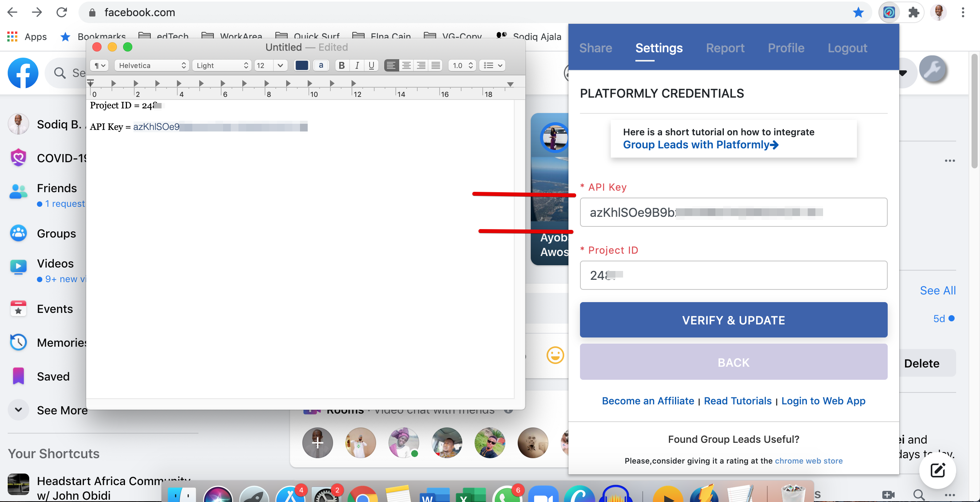The image size is (980, 502).
Task: Toggle underline formatting in TextEdit
Action: 371,65
